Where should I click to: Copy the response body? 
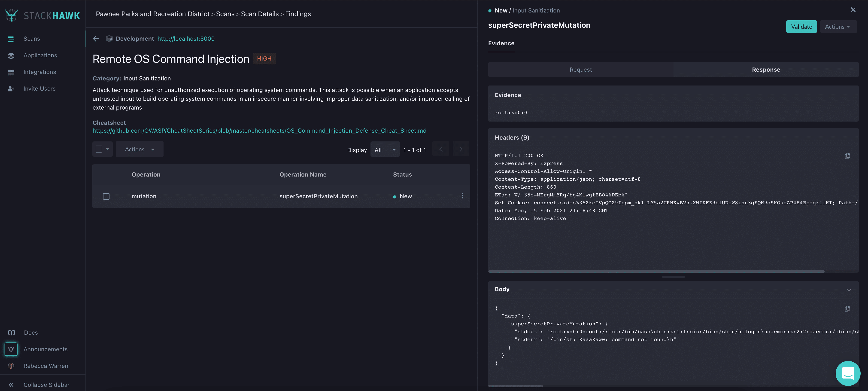click(847, 309)
